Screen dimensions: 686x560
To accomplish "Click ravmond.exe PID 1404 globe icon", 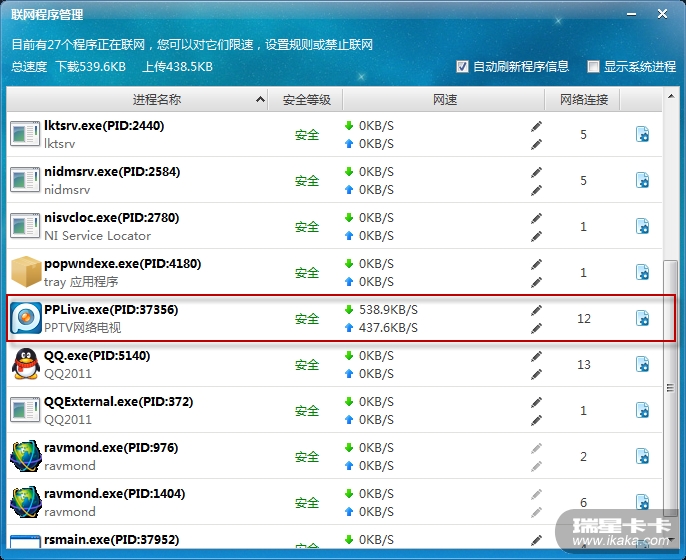I will tap(26, 502).
